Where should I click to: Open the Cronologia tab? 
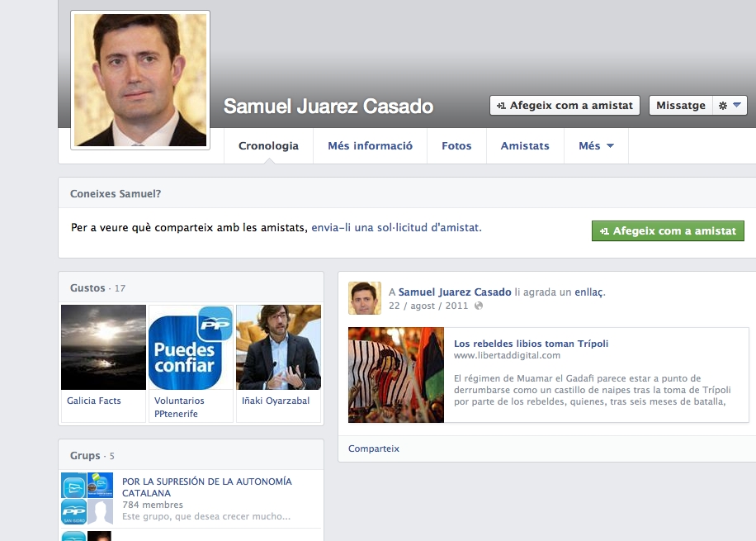click(x=268, y=146)
